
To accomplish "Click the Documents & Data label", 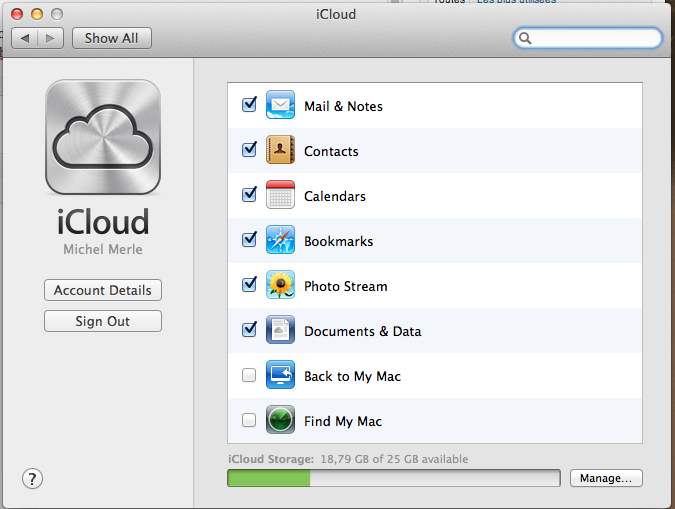I will tap(362, 332).
